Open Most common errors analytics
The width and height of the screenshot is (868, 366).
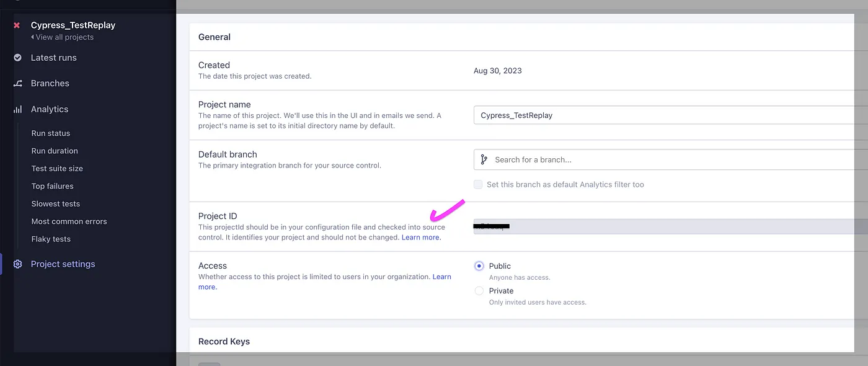[x=69, y=221]
